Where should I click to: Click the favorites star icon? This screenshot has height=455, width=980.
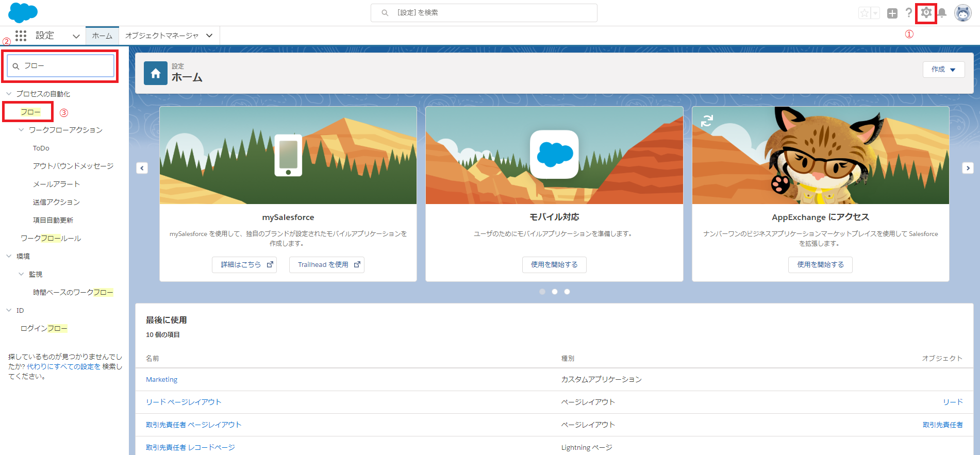click(x=864, y=13)
